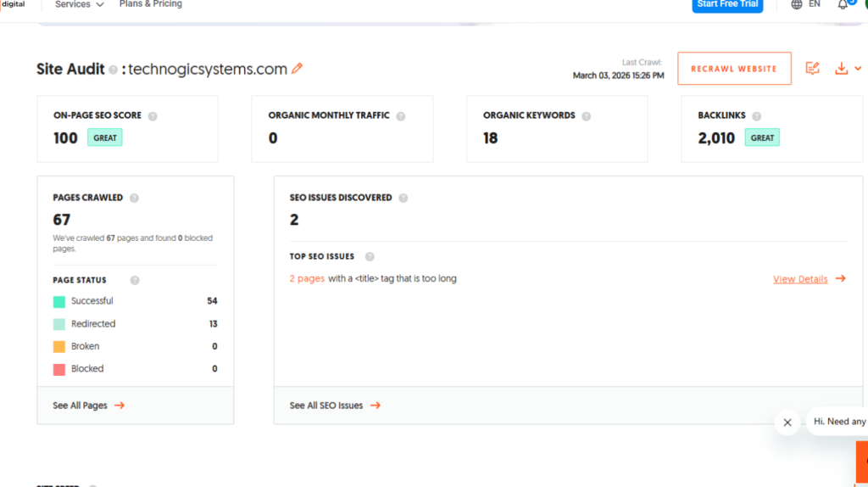The image size is (868, 487).
Task: Click the EN language selector
Action: 815,4
